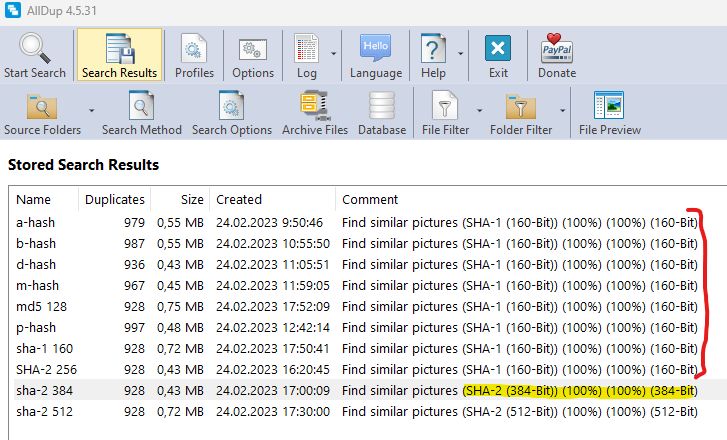Open the Database toolbar icon
The height and width of the screenshot is (440, 727).
382,106
